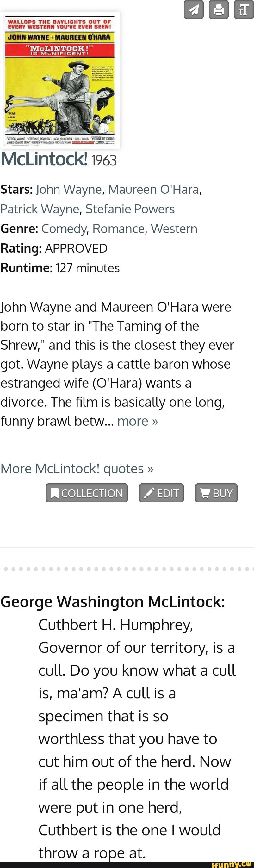Add to collection via the COLLECTION button
254x868 pixels.
point(87,493)
